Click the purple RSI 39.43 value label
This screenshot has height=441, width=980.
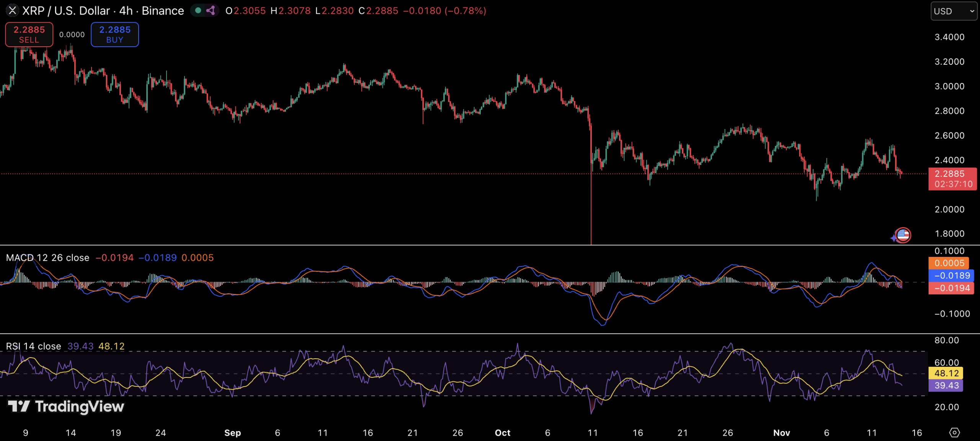coord(946,385)
